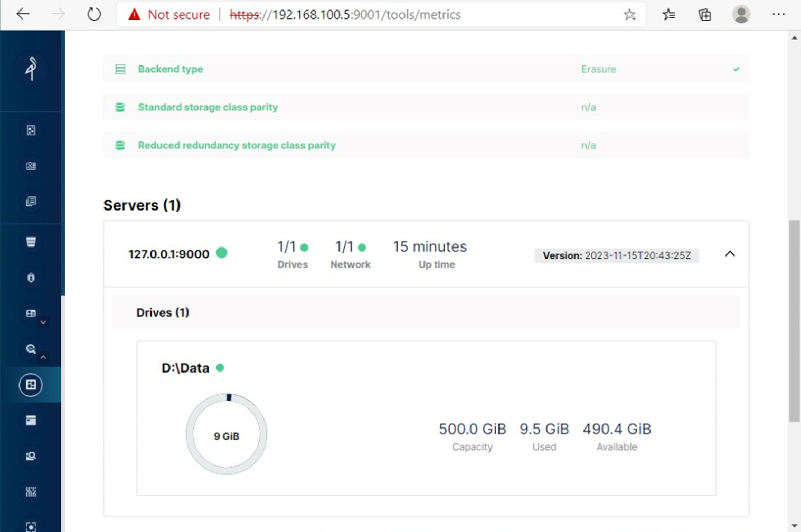Click the green checkmark beside Erasure
This screenshot has height=532, width=801.
[x=737, y=69]
